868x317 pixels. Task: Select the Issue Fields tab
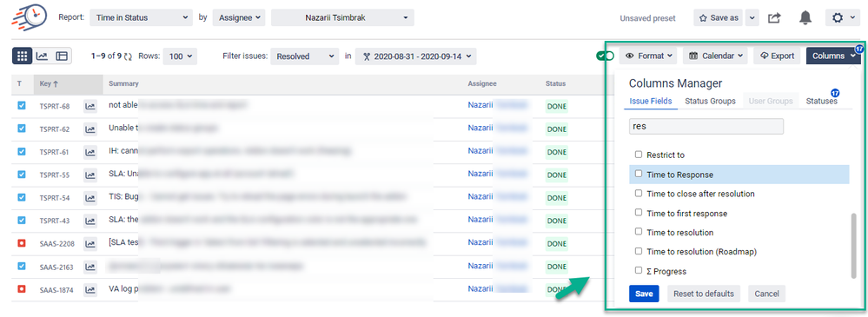(651, 102)
